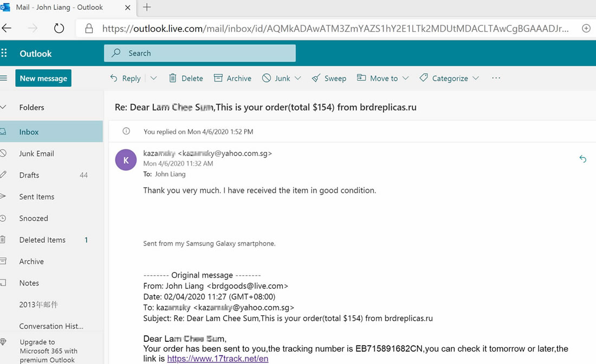Open the Junk Email folder

click(36, 153)
